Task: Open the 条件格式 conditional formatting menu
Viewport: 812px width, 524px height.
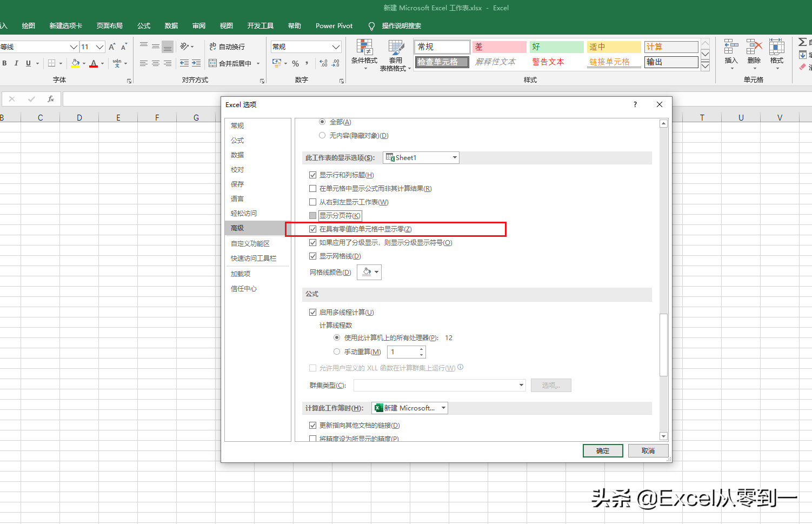Action: tap(364, 55)
